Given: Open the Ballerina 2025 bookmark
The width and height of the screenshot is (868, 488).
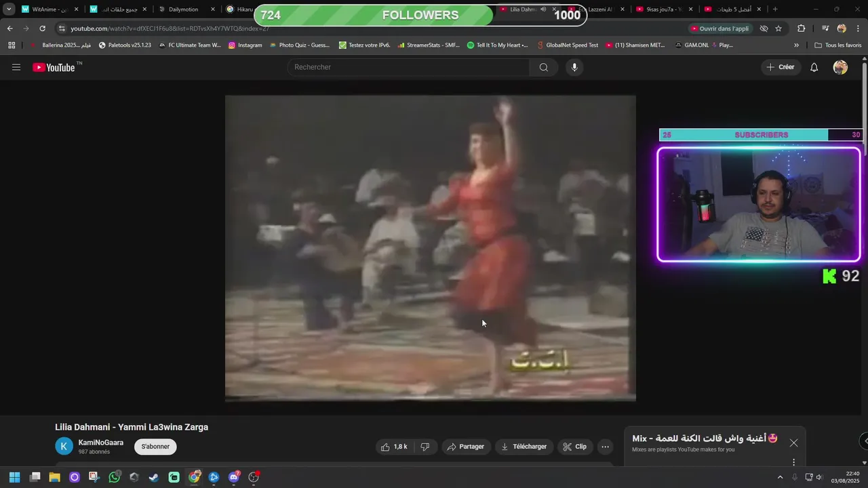Looking at the screenshot, I should 60,45.
